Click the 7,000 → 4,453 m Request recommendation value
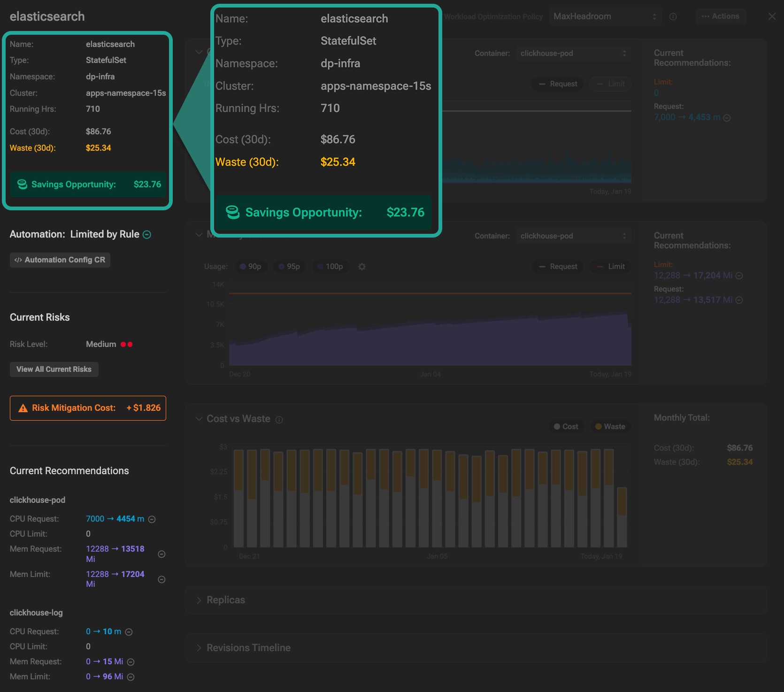Viewport: 784px width, 692px height. point(687,118)
